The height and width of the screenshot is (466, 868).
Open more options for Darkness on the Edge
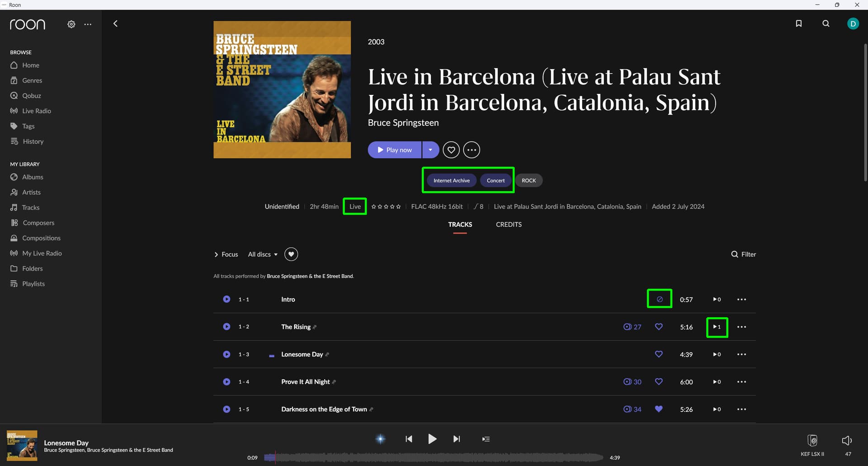pos(742,410)
